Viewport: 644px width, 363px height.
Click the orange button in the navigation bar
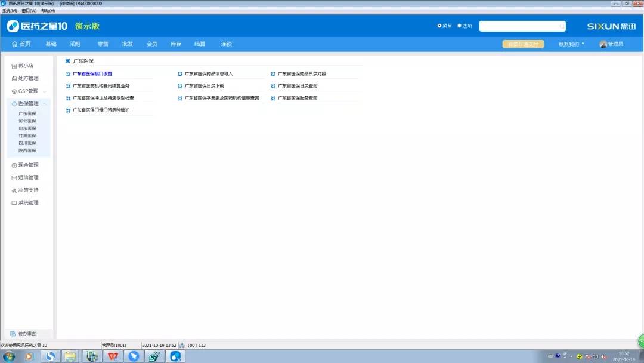pos(524,44)
